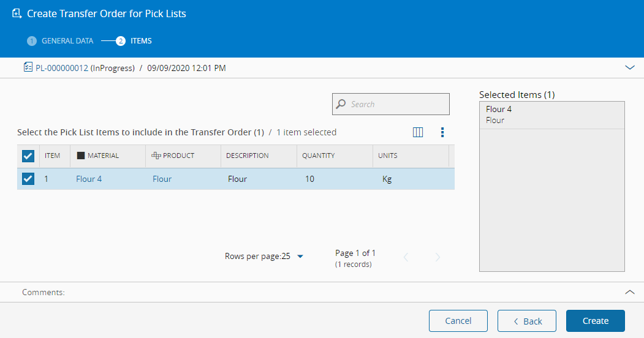This screenshot has height=338, width=644.
Task: Open the Rows per page dropdown
Action: pos(300,257)
